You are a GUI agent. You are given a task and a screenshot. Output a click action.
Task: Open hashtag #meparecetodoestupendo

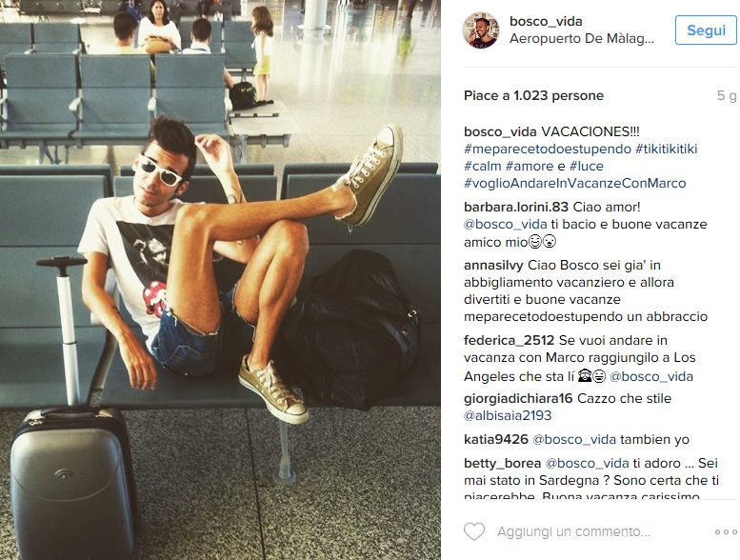point(548,150)
